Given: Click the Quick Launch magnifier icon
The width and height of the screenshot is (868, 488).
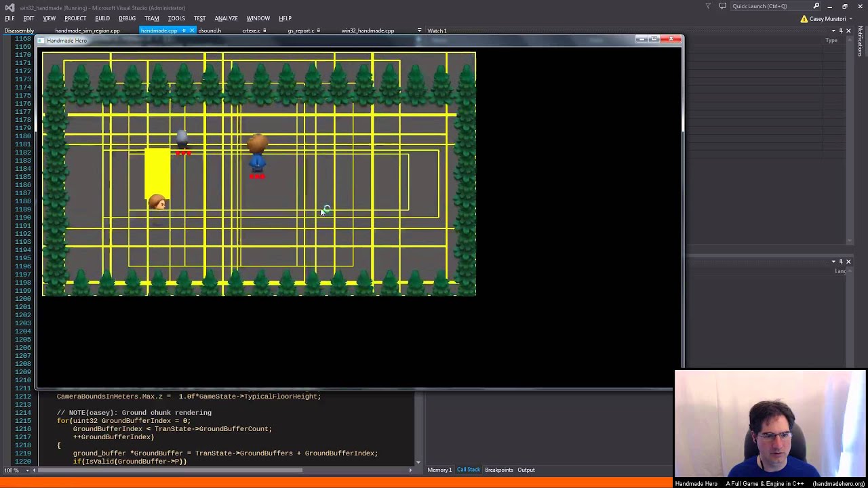Looking at the screenshot, I should 816,6.
